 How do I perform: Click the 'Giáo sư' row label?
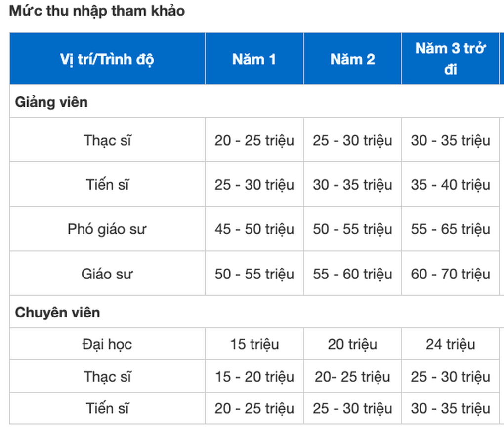[107, 274]
